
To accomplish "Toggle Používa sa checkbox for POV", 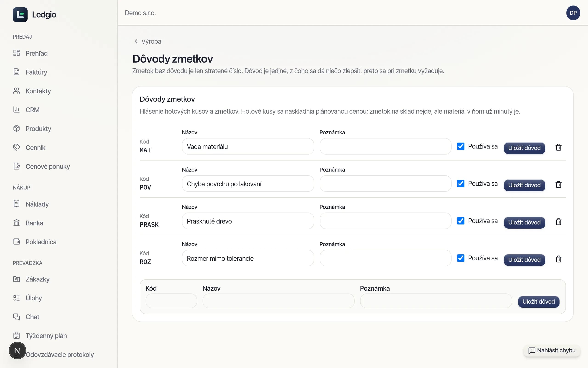I will (x=461, y=184).
